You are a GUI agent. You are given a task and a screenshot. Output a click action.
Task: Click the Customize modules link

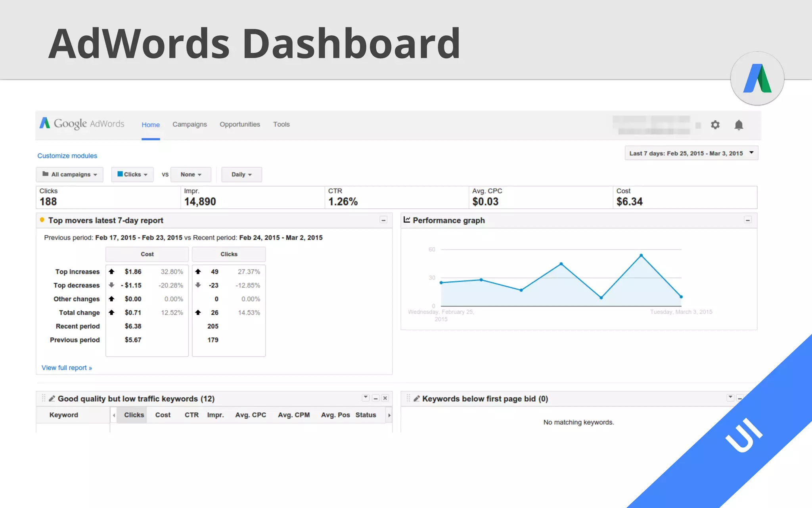[x=67, y=156]
